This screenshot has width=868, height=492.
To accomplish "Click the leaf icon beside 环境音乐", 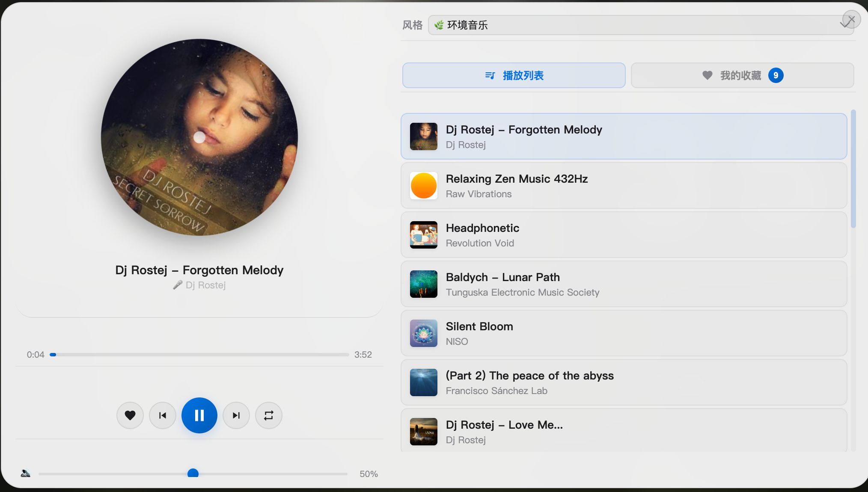I will point(439,25).
